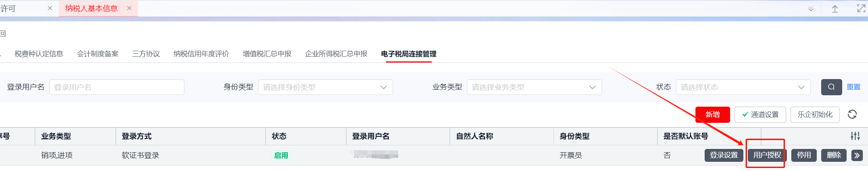Focus the 登录用户名 input field
Screen dimensions: 868x171
point(117,87)
